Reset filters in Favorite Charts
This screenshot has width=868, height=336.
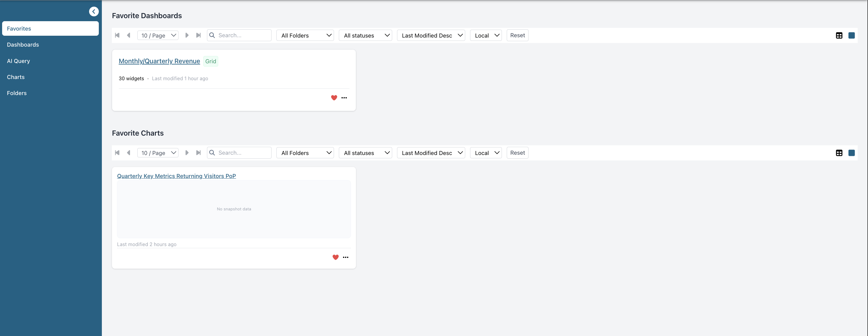pos(518,153)
